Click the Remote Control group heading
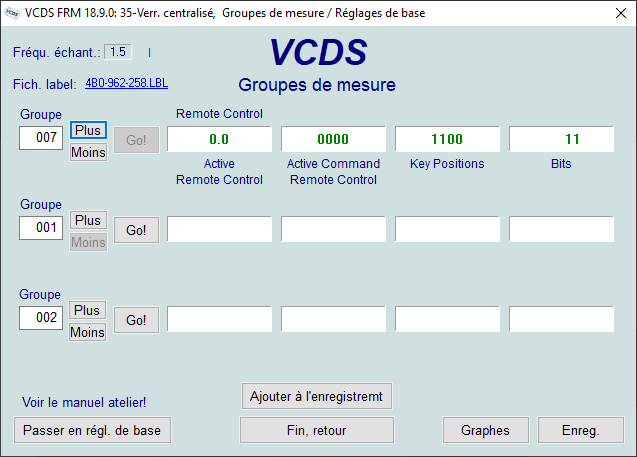The height and width of the screenshot is (457, 637). [219, 114]
